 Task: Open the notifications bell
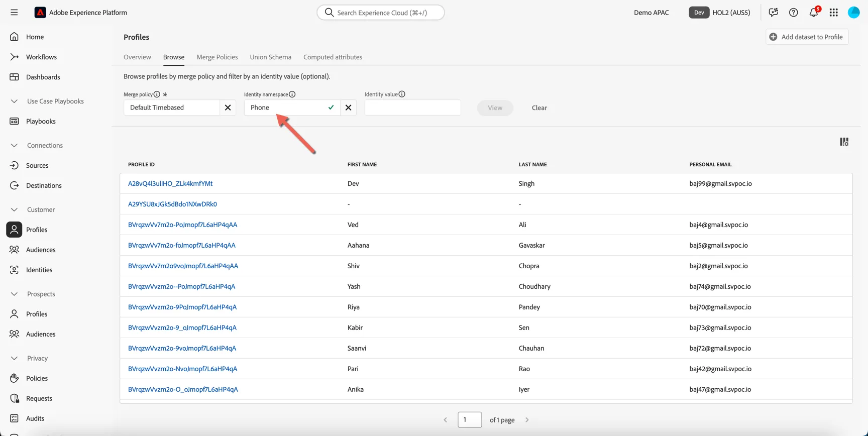[814, 13]
